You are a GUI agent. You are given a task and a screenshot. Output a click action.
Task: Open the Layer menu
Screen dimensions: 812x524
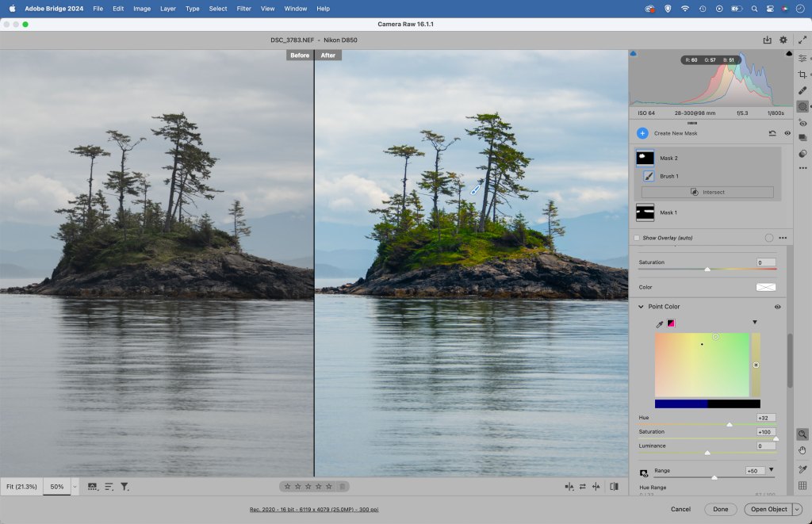tap(168, 9)
